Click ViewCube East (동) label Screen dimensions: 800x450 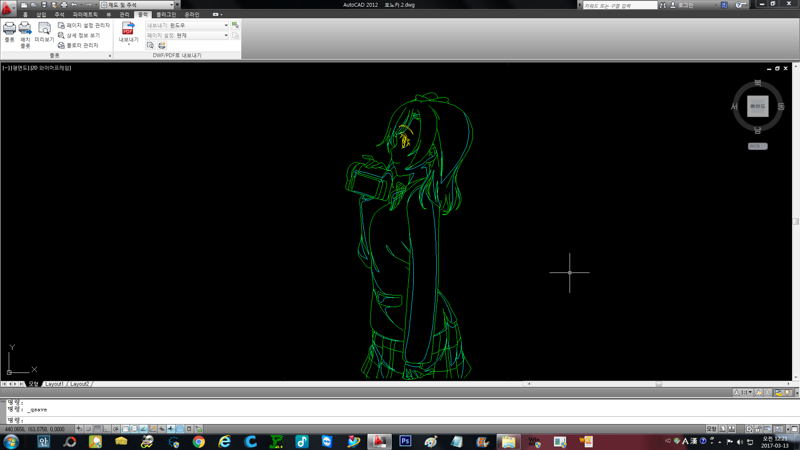pos(781,107)
